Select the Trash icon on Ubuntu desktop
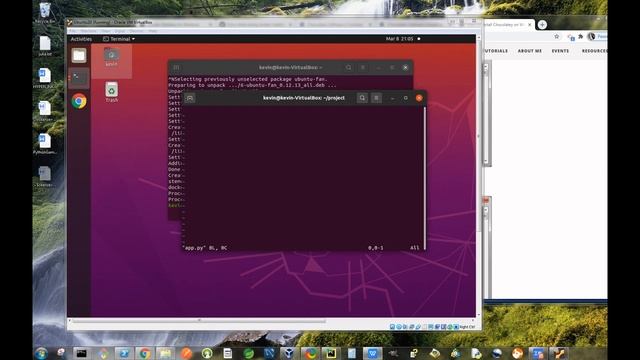This screenshot has width=640, height=360. pyautogui.click(x=111, y=92)
